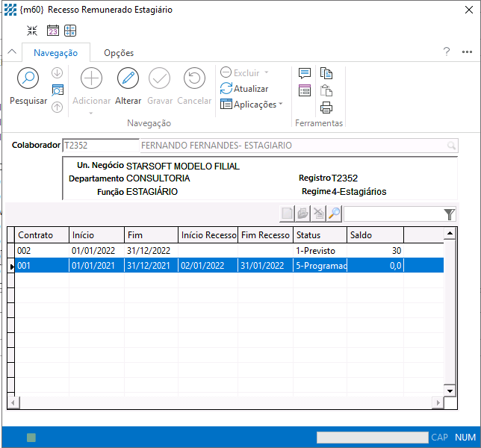
Task: Click the filter funnel icon above grid
Action: tap(449, 215)
